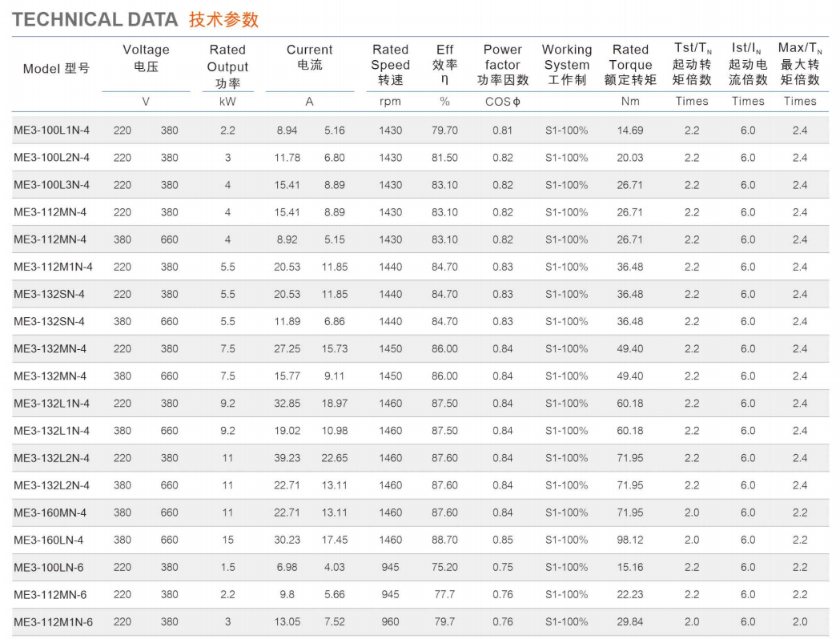The height and width of the screenshot is (639, 840).
Task: Select the Rated Speed column header
Action: coord(390,65)
